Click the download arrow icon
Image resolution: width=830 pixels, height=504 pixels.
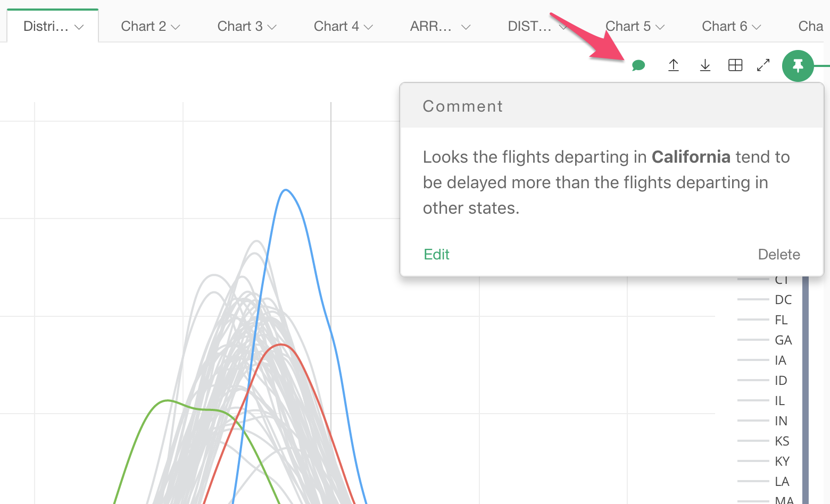[705, 65]
